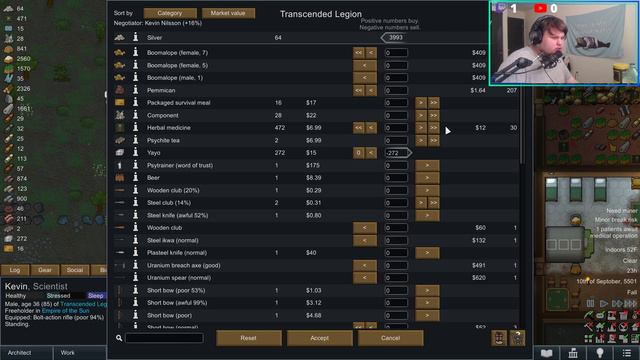Open info for Psytrainer (word of trust)
The height and width of the screenshot is (360, 640).
pyautogui.click(x=136, y=165)
